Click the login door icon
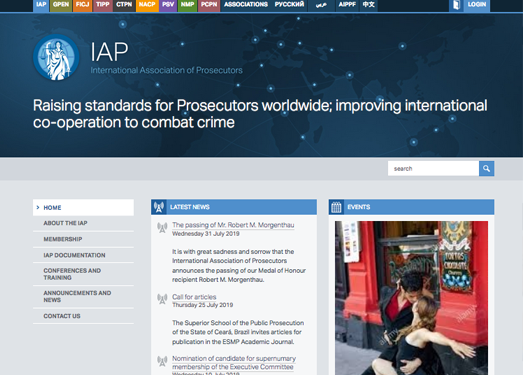This screenshot has width=523, height=375. 456,5
